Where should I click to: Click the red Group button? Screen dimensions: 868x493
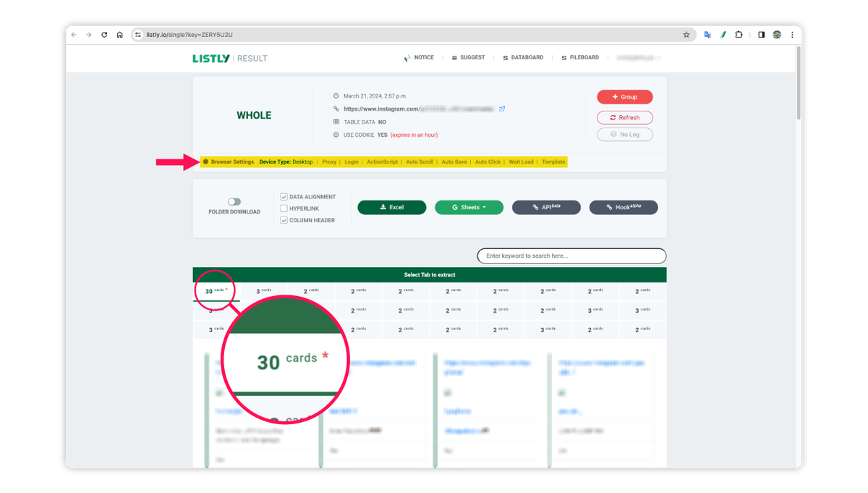625,97
